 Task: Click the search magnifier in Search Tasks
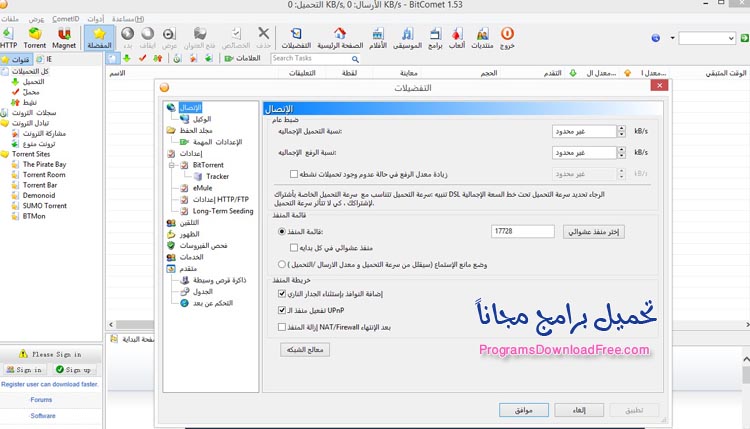pos(355,59)
